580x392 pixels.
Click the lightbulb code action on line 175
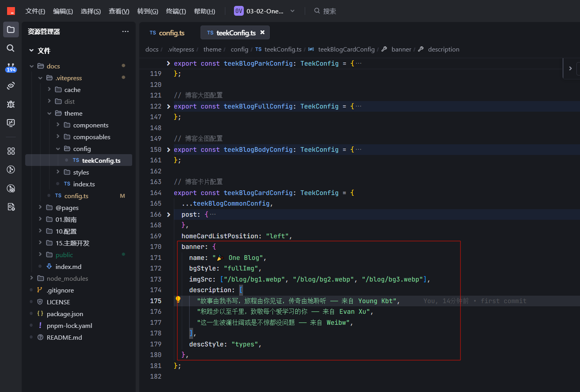click(x=178, y=300)
